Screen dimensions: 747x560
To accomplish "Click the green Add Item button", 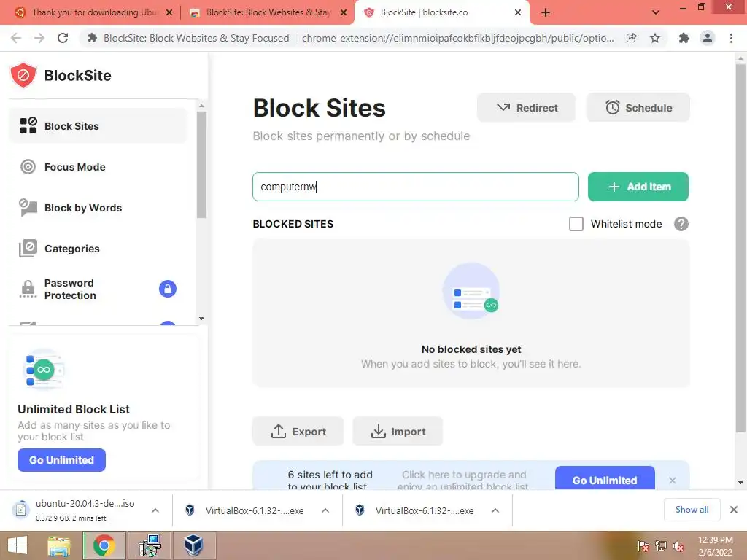I will (x=638, y=187).
